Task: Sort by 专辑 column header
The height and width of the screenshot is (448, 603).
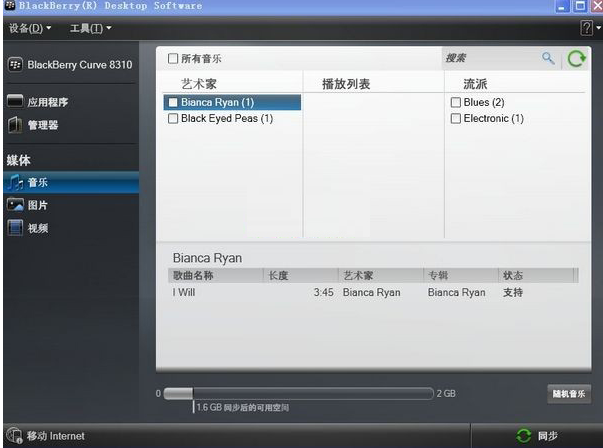Action: (x=461, y=275)
